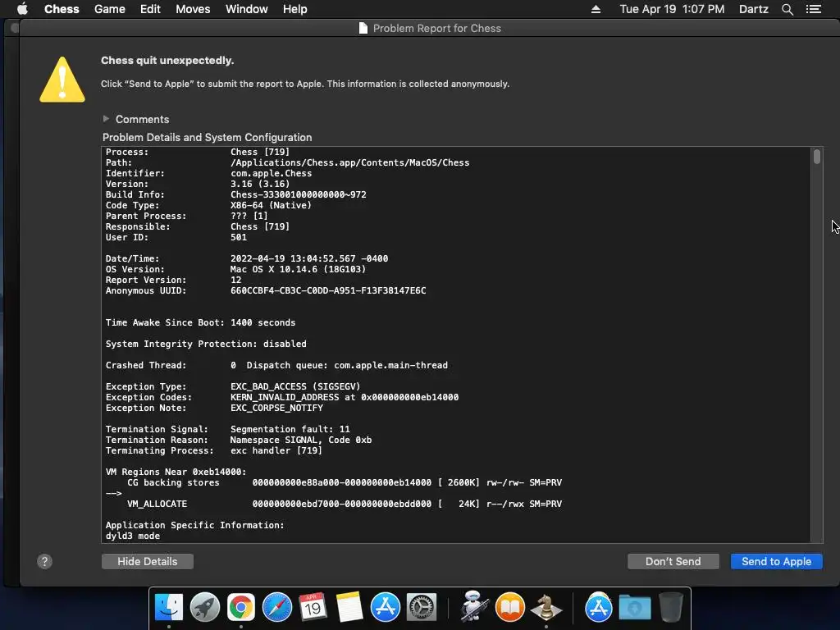Click the date and time clock
This screenshot has height=630, width=840.
point(672,9)
